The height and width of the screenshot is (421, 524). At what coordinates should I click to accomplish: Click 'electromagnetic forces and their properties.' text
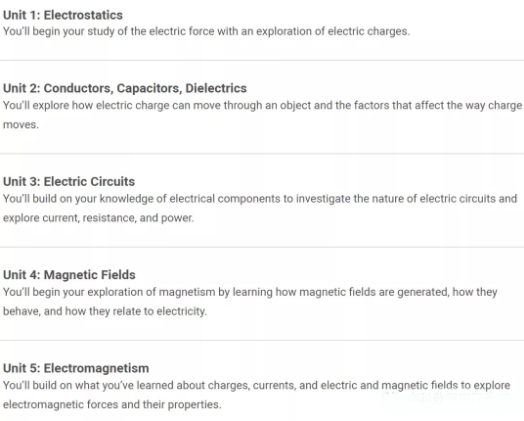[x=112, y=404]
